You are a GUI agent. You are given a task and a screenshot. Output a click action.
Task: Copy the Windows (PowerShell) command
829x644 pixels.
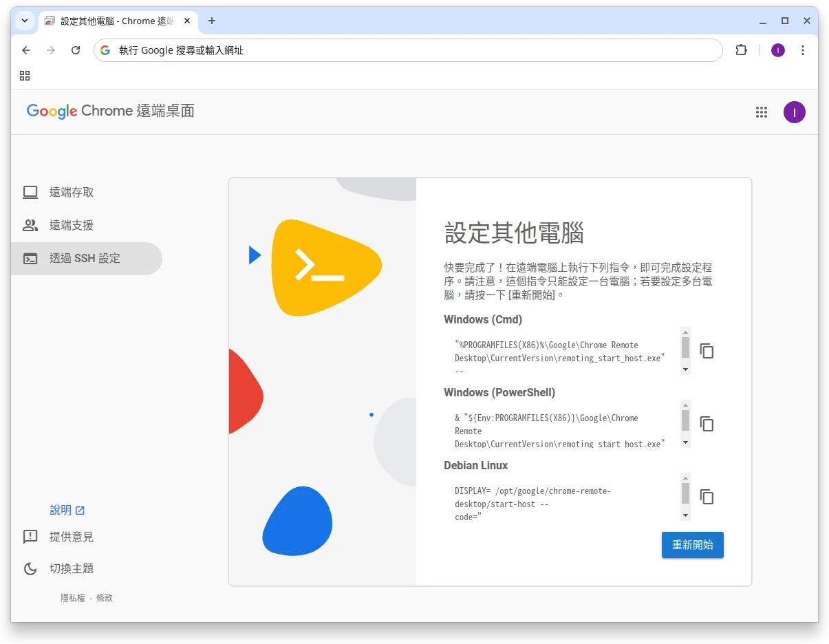707,424
